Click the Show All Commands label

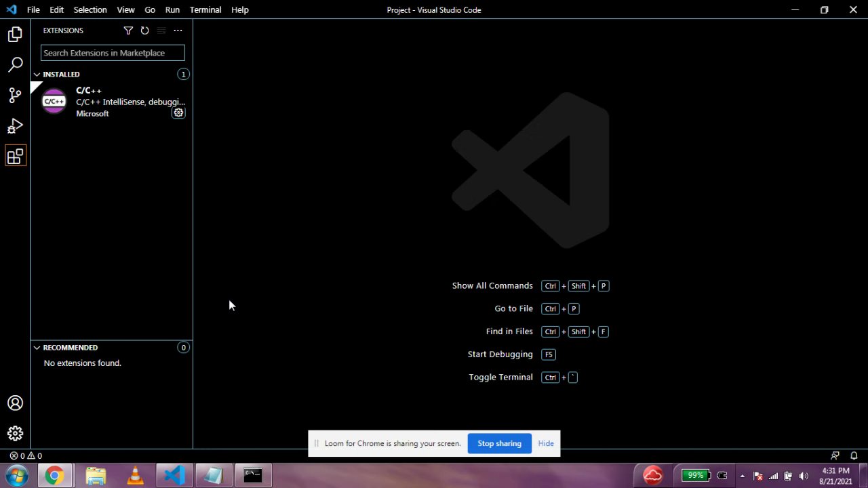492,286
